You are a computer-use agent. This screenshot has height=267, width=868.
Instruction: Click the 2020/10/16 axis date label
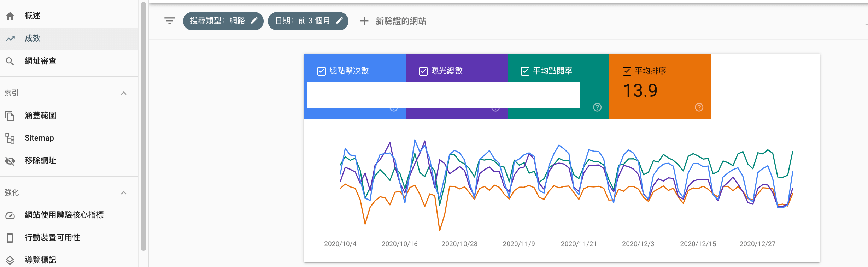[400, 244]
